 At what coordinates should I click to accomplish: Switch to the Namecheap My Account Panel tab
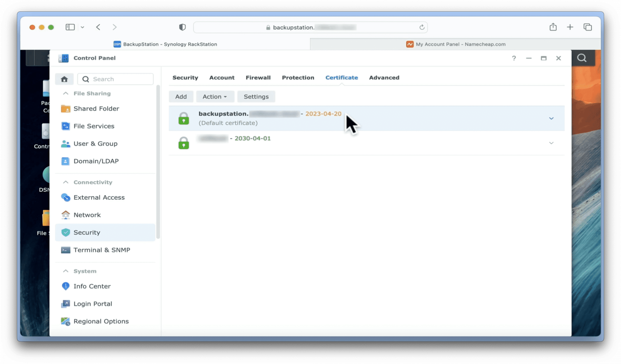tap(455, 44)
